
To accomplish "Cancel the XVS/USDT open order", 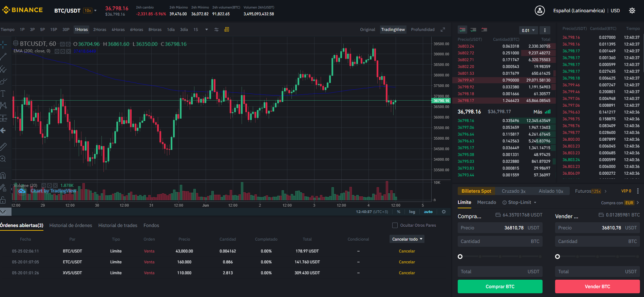I will 407,273.
